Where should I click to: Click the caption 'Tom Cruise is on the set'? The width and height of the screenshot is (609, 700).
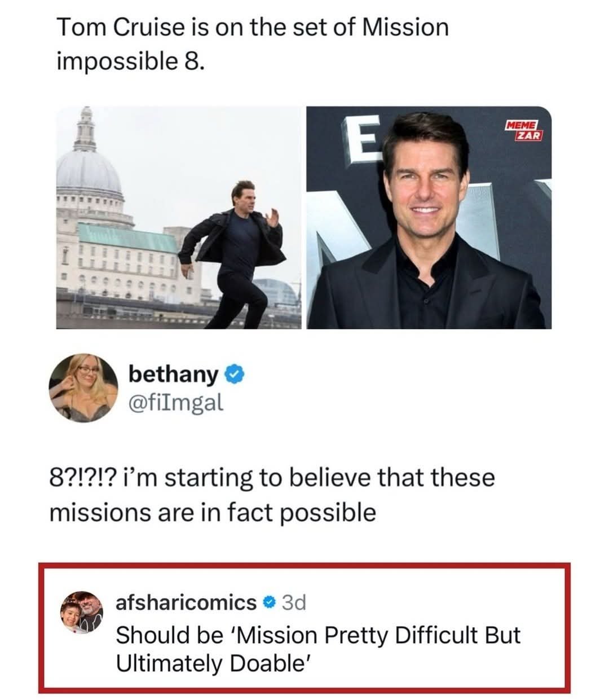[253, 27]
